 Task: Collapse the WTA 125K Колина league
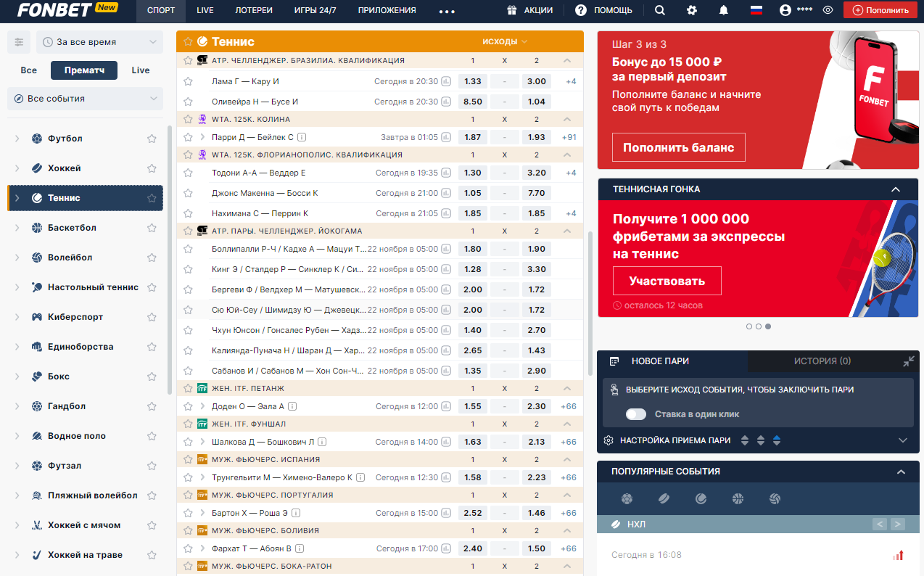click(567, 119)
